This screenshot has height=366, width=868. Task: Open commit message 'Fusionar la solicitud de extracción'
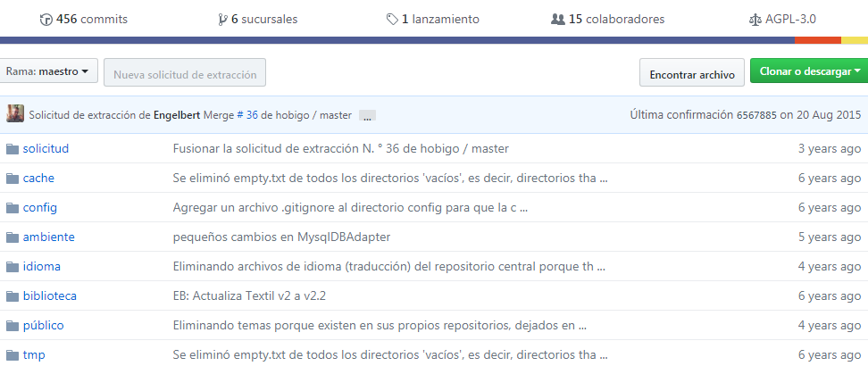click(341, 148)
